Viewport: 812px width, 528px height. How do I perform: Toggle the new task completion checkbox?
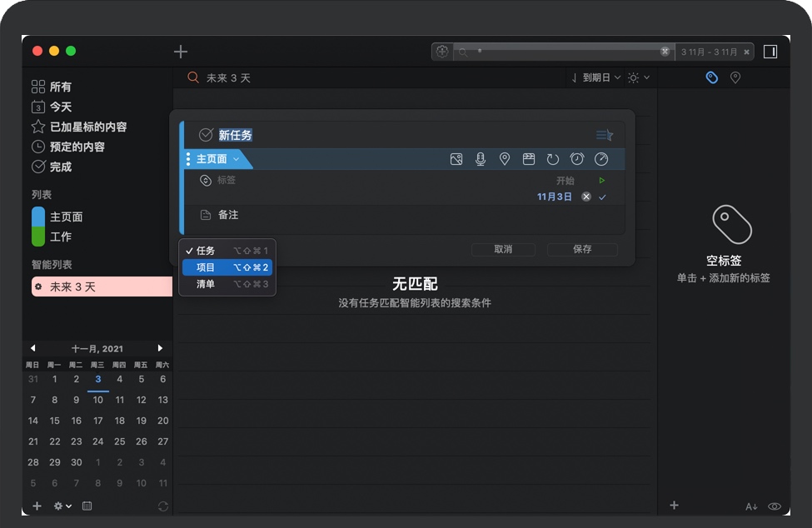(206, 135)
